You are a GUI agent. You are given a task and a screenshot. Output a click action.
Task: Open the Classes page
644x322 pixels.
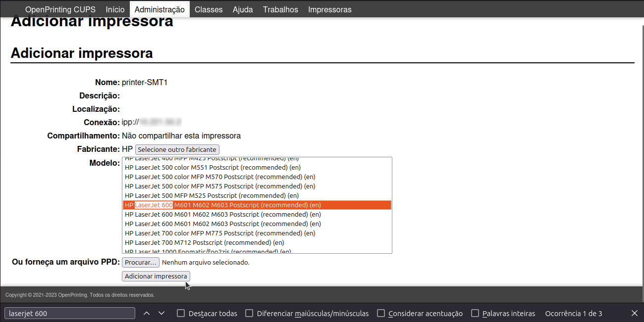pos(209,9)
